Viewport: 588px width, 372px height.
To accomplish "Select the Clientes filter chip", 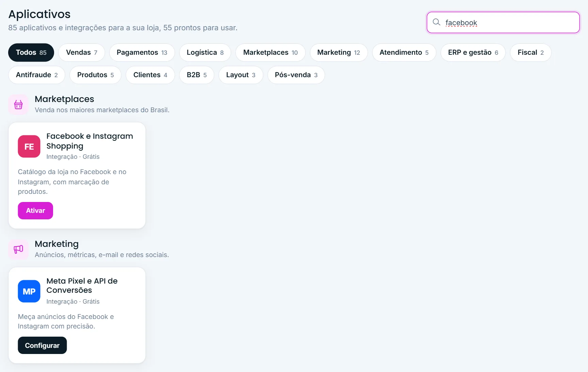I will coord(150,75).
